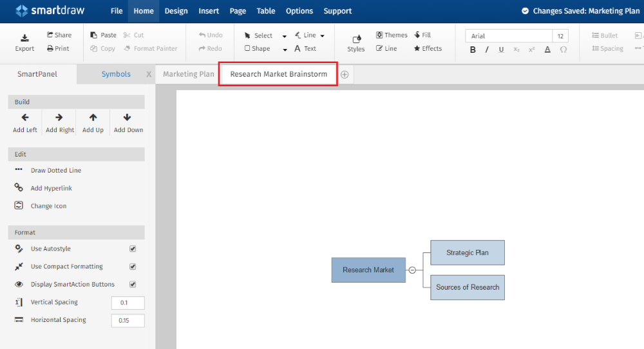
Task: Toggle Display SmartAction Buttons checkbox
Action: [133, 284]
